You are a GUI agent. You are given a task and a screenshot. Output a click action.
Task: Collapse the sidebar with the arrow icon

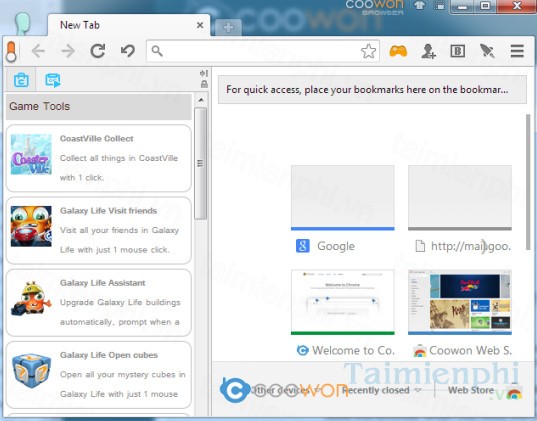(x=204, y=73)
